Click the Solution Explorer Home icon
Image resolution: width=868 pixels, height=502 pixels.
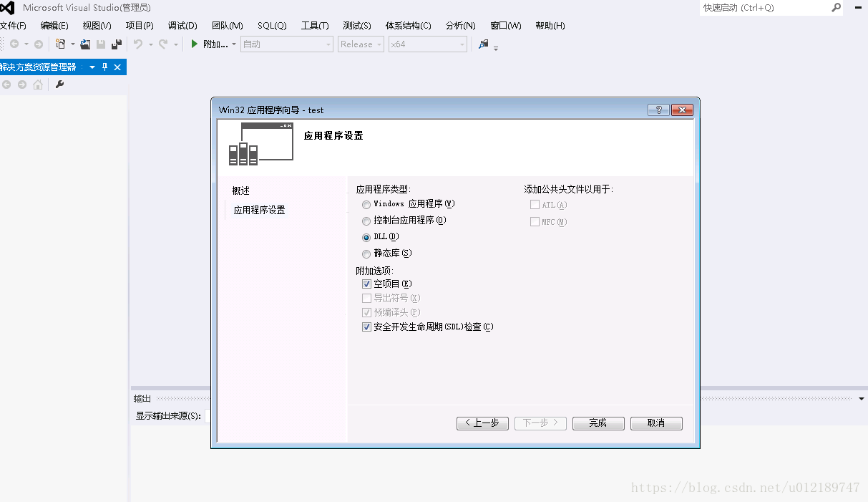tap(38, 85)
